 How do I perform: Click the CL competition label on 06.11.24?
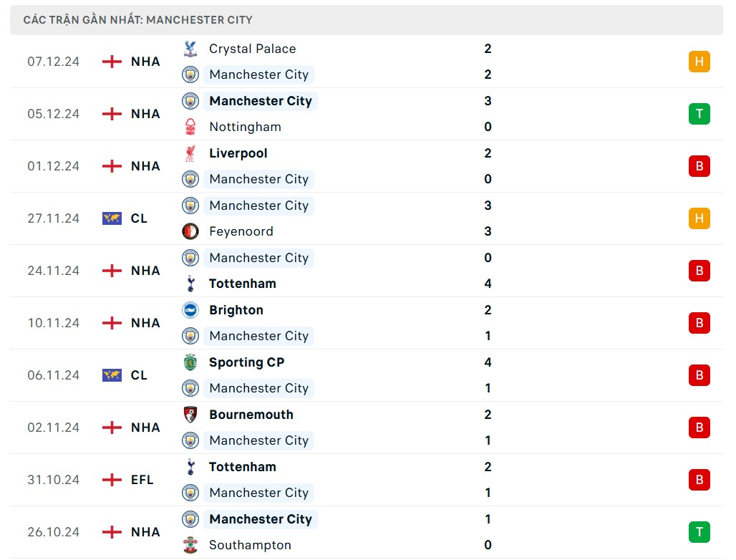(139, 375)
